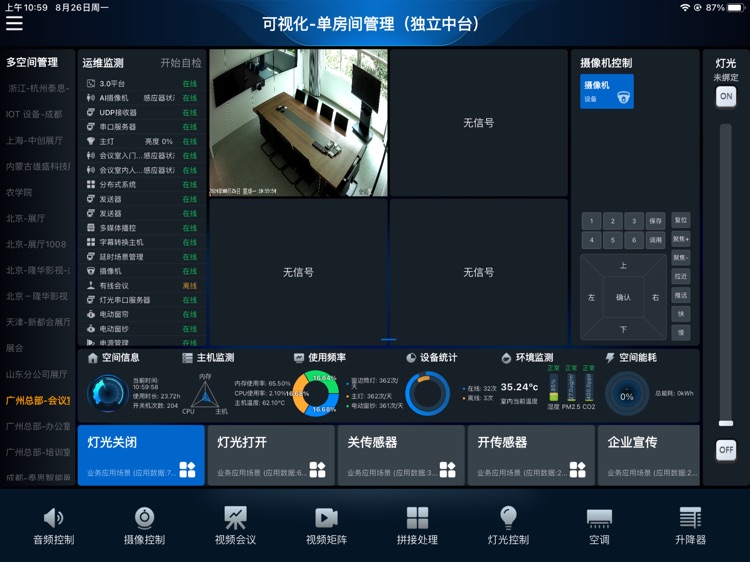Click the scene grid icon on 灯光关闭 card
750x562 pixels.
[187, 470]
